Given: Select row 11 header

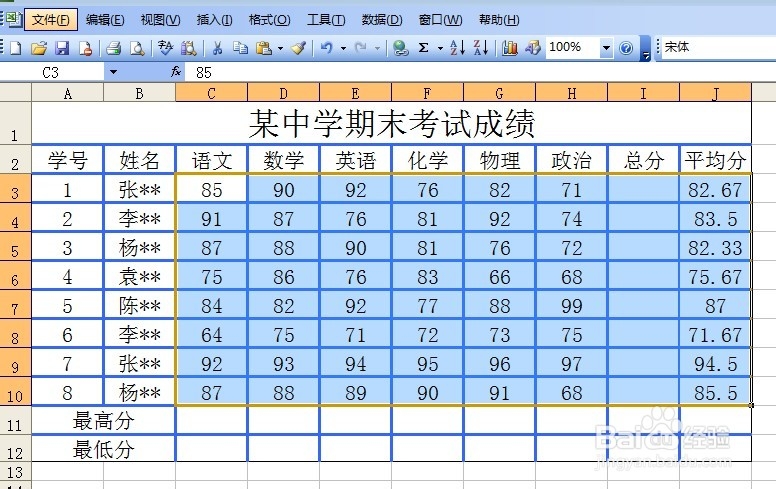Looking at the screenshot, I should [15, 421].
